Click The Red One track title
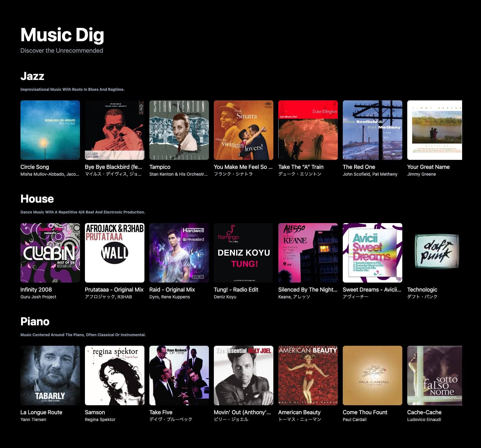 (x=359, y=167)
